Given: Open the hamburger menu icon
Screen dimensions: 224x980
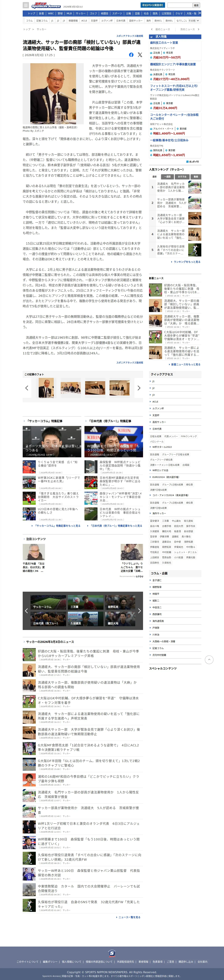Looking at the screenshot, I should click(x=25, y=5).
